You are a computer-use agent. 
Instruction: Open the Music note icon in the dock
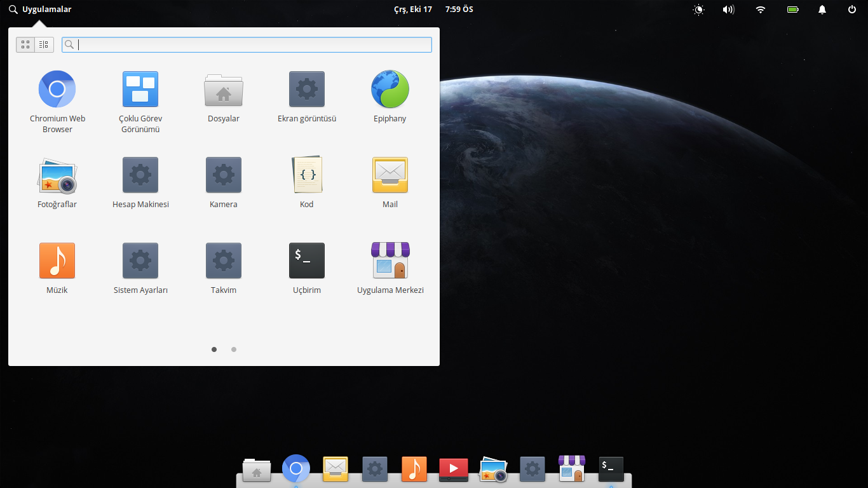coord(414,469)
